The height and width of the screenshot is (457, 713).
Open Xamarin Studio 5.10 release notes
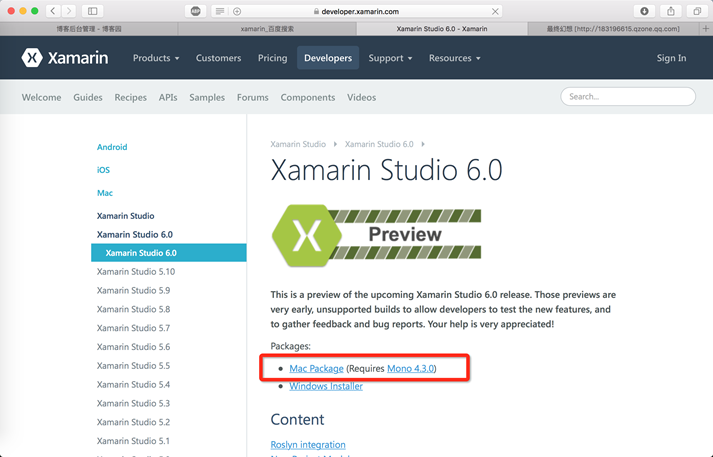(136, 271)
